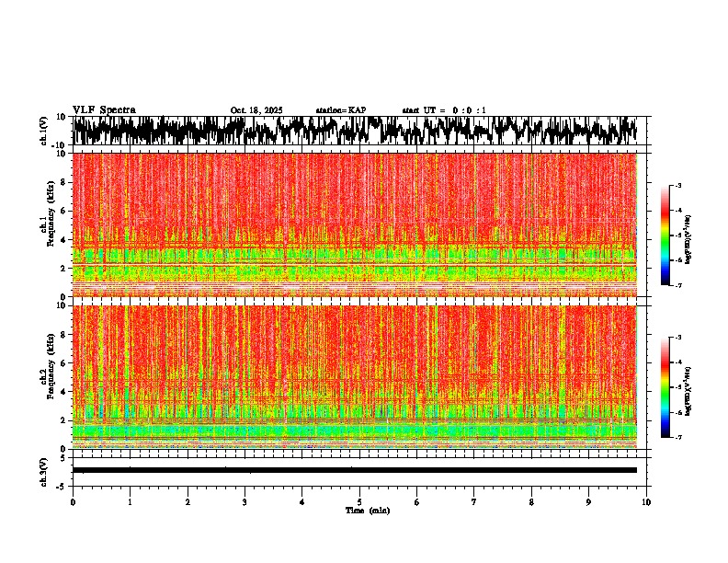Screen dimensions: 728x563
Task: Click the "station=KAP" header label
Action: [x=341, y=110]
